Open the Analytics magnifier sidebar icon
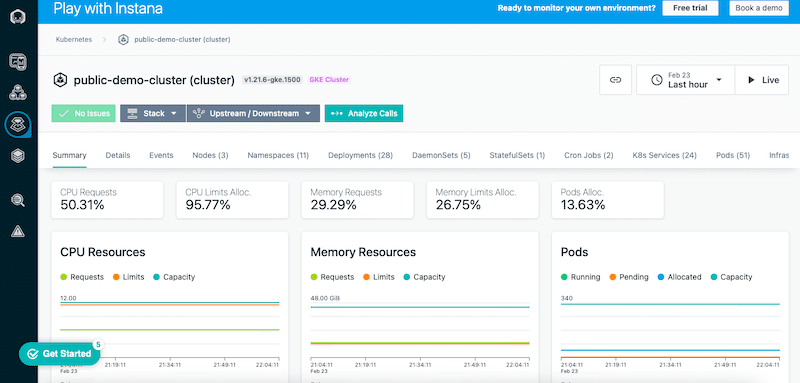 pos(18,200)
